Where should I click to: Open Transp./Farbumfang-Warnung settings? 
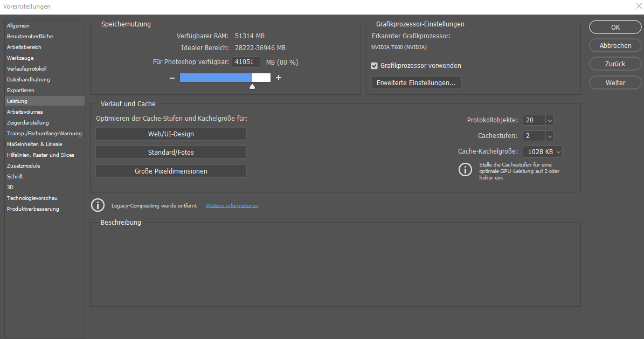pyautogui.click(x=44, y=134)
